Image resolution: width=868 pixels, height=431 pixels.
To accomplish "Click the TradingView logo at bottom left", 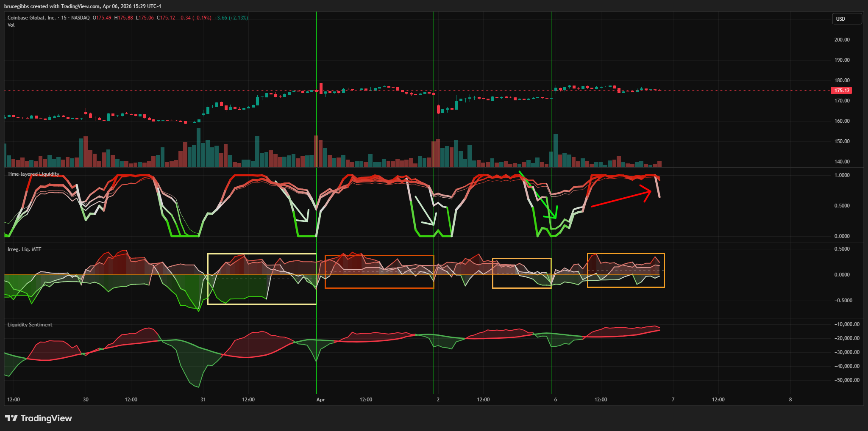I will click(39, 418).
